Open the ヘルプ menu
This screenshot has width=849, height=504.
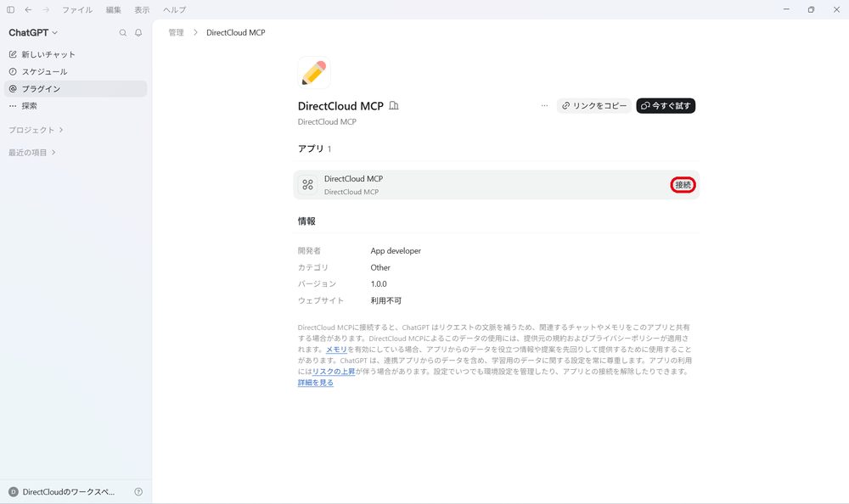(174, 9)
